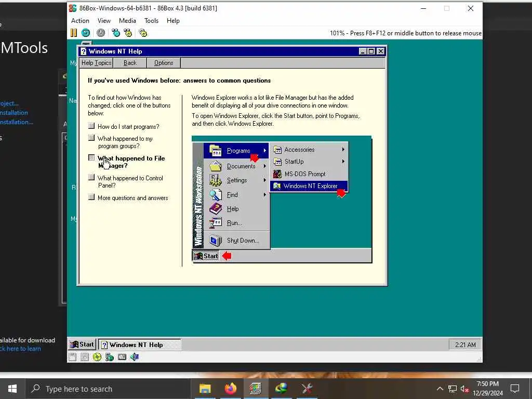Click the speaker sound status icon
This screenshot has height=399, width=532.
point(135,356)
